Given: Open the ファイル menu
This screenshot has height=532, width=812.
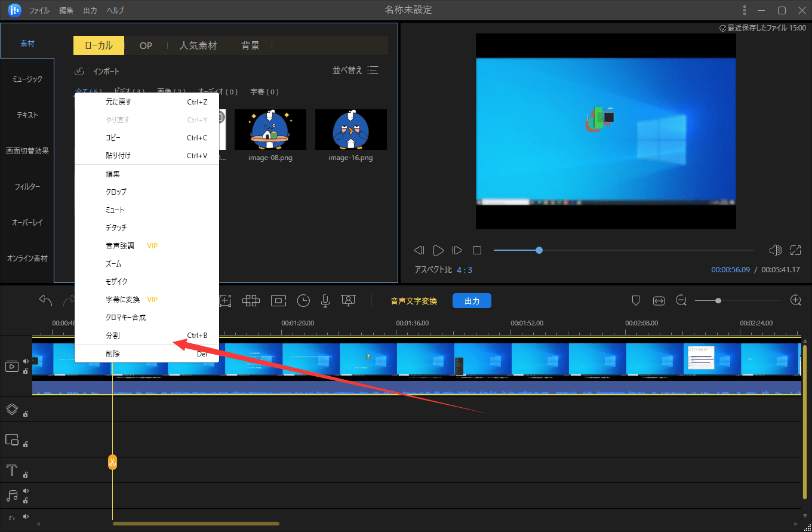Looking at the screenshot, I should (x=39, y=11).
